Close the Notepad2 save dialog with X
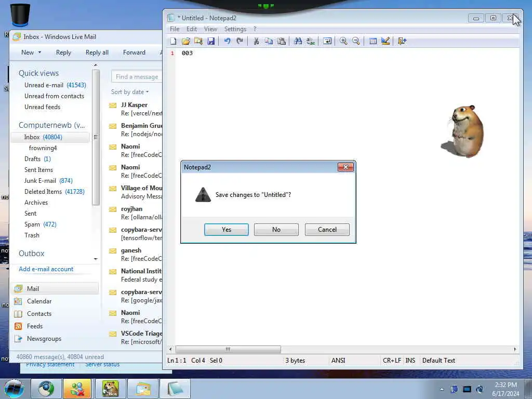The height and width of the screenshot is (399, 532). pos(345,167)
